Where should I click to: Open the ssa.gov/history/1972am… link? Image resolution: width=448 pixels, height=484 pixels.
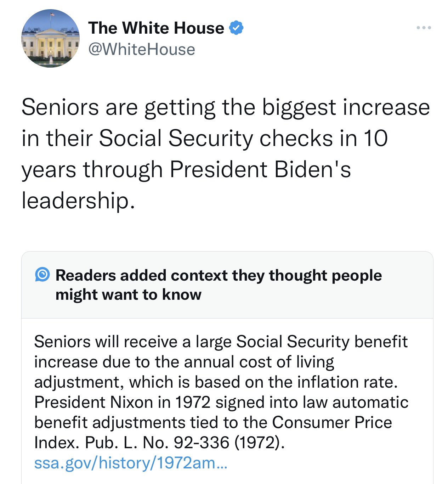pos(131,463)
